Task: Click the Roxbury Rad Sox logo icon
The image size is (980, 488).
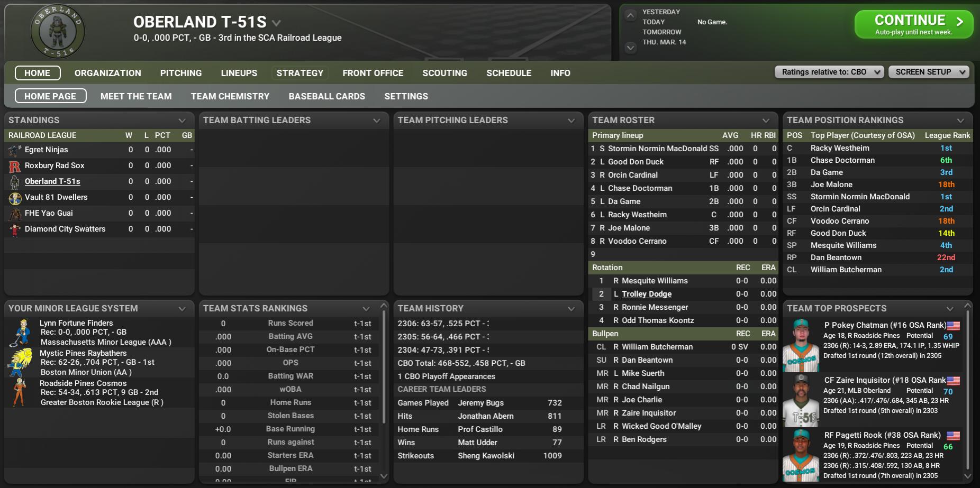Action: (x=15, y=166)
